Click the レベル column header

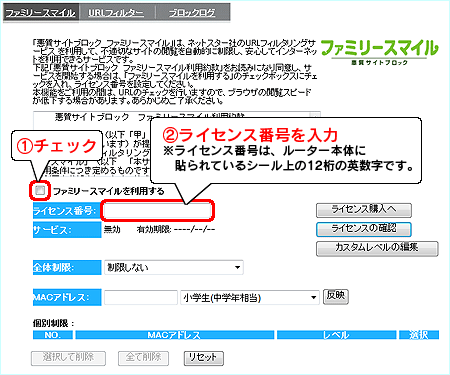click(x=336, y=335)
